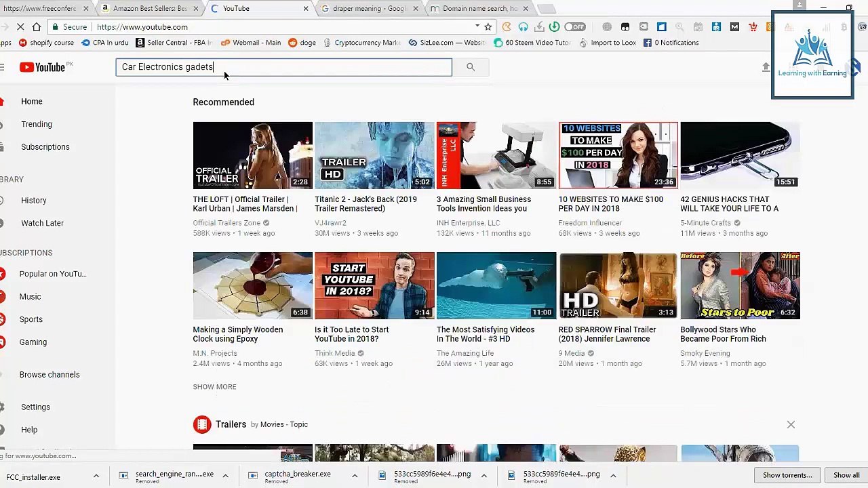Click Show all downloads button

click(846, 475)
